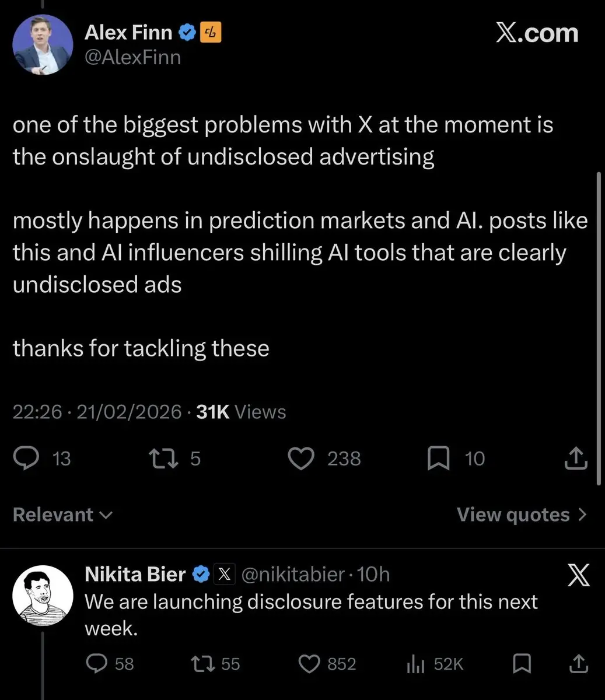
Task: Repost Nikita Bier's reply
Action: click(x=202, y=663)
